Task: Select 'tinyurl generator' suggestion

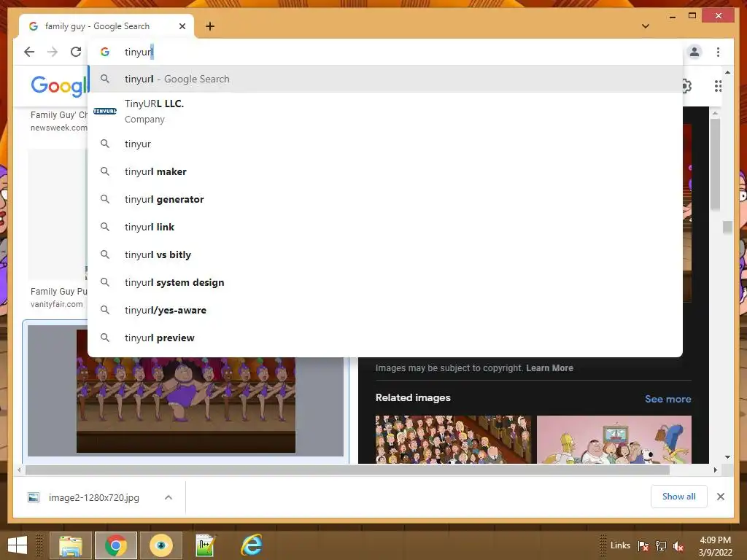Action: 385,199
